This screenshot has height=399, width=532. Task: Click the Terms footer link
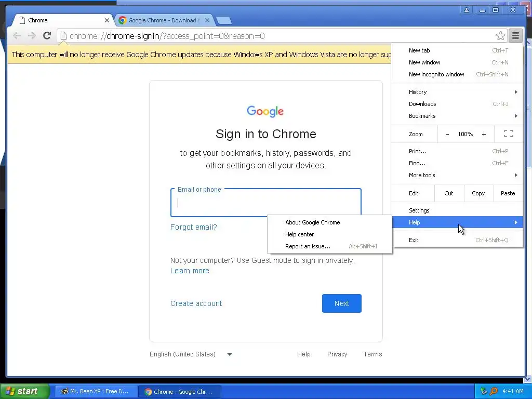click(373, 354)
